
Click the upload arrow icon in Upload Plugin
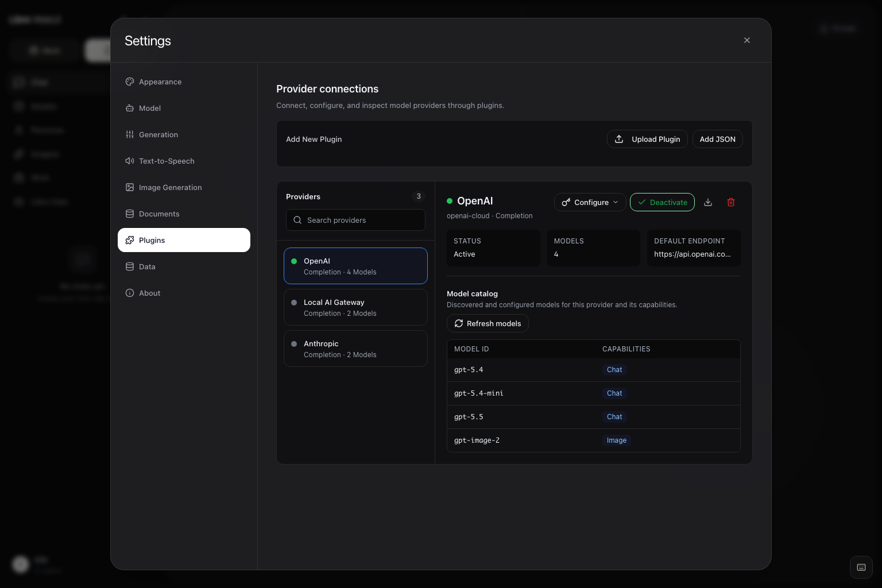point(619,139)
